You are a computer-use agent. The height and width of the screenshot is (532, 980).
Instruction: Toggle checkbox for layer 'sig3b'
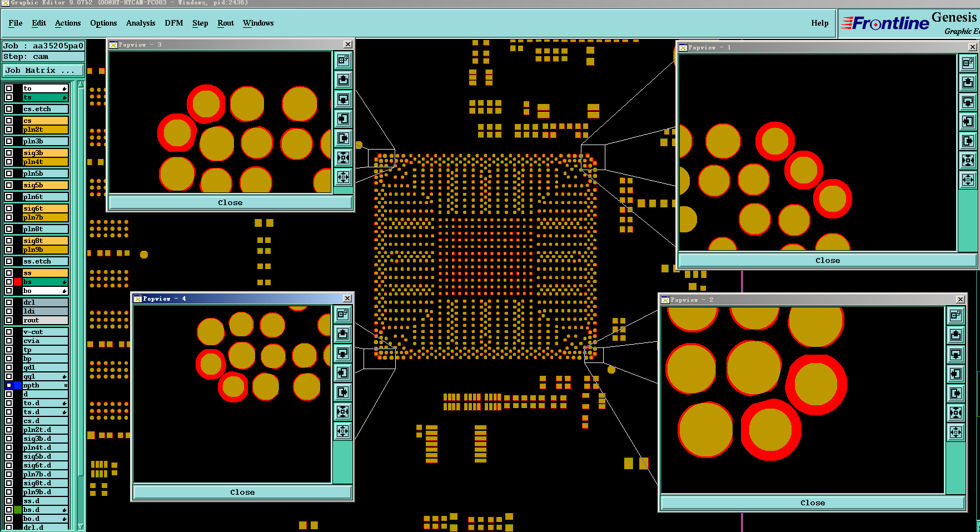point(9,153)
